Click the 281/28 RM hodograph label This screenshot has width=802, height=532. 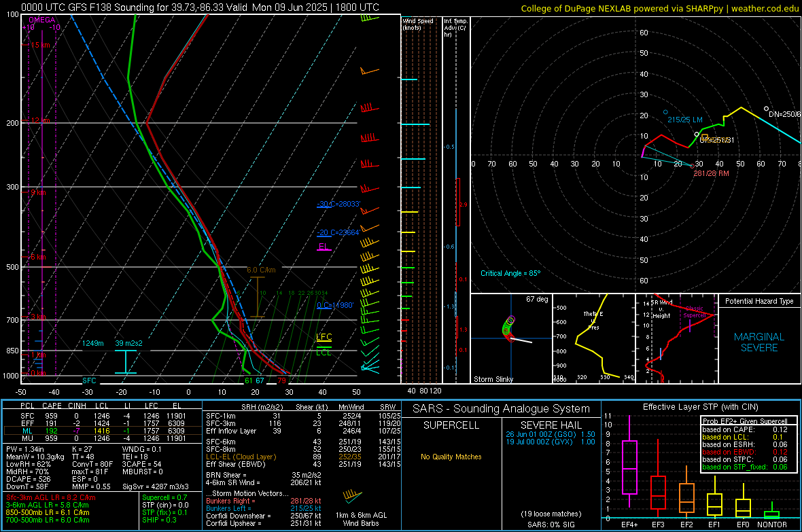click(x=711, y=173)
